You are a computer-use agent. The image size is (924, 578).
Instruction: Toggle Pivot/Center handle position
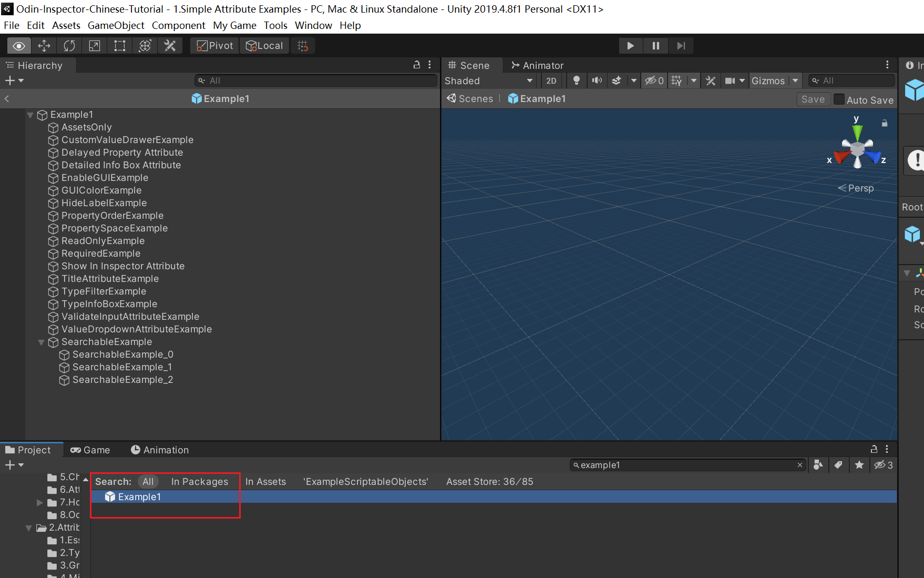(x=215, y=46)
